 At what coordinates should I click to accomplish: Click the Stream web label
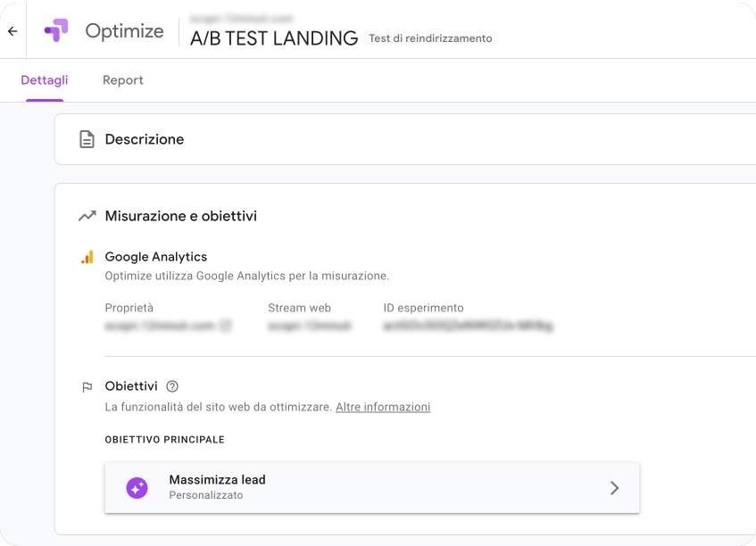tap(299, 308)
